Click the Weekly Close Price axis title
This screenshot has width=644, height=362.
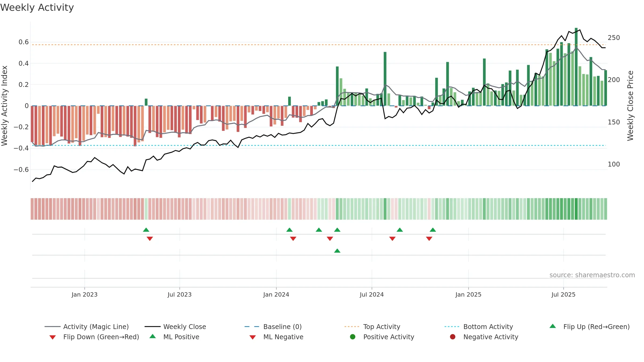[630, 106]
